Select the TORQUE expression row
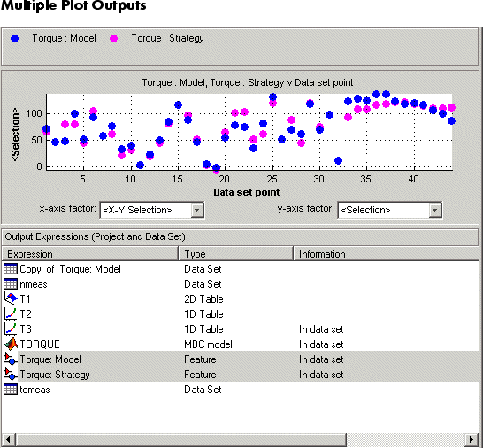The width and height of the screenshot is (483, 448). tap(241, 344)
